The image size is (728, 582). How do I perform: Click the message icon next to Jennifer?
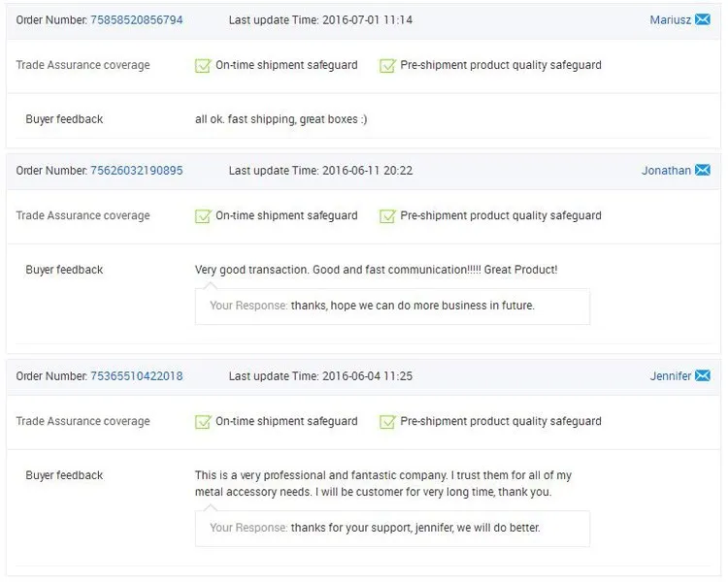(x=703, y=376)
